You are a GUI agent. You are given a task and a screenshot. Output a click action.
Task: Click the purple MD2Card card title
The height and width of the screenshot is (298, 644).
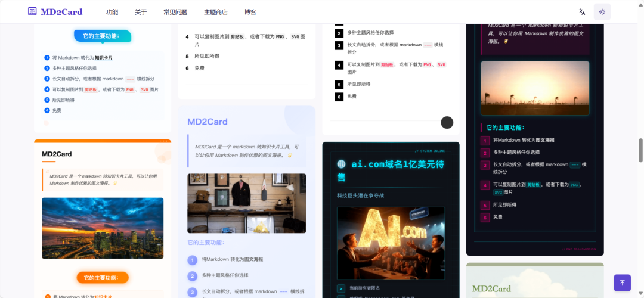(208, 122)
